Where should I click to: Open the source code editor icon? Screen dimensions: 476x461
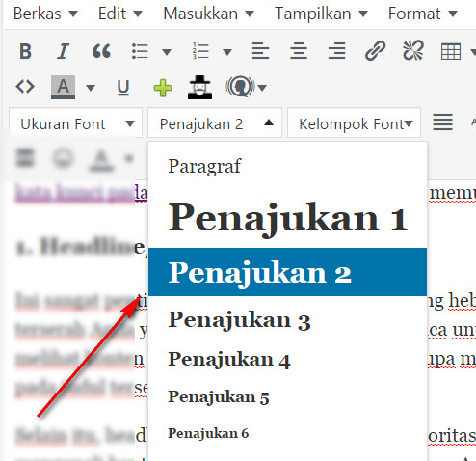coord(25,87)
